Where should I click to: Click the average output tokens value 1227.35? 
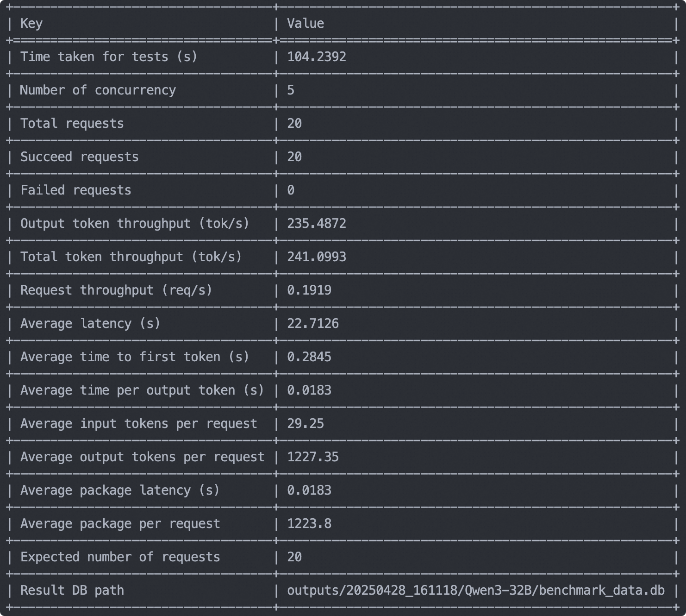tap(313, 457)
